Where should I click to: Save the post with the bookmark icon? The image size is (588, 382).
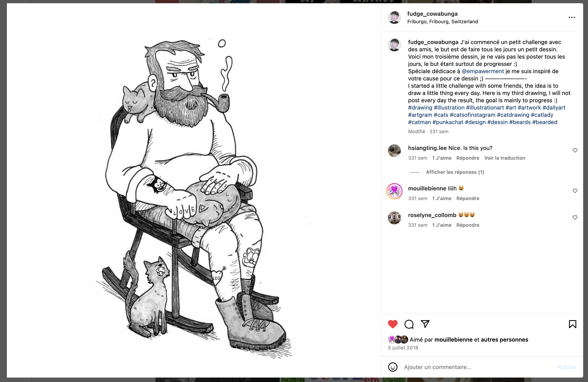(572, 324)
